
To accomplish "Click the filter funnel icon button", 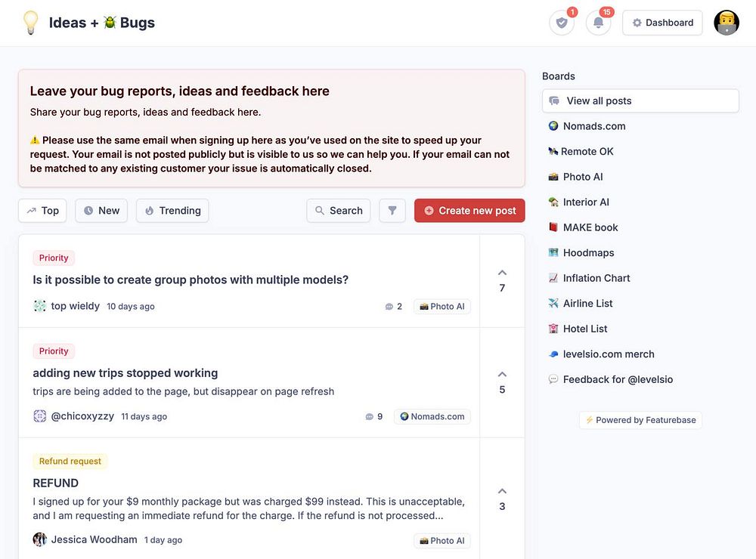I will tap(392, 211).
